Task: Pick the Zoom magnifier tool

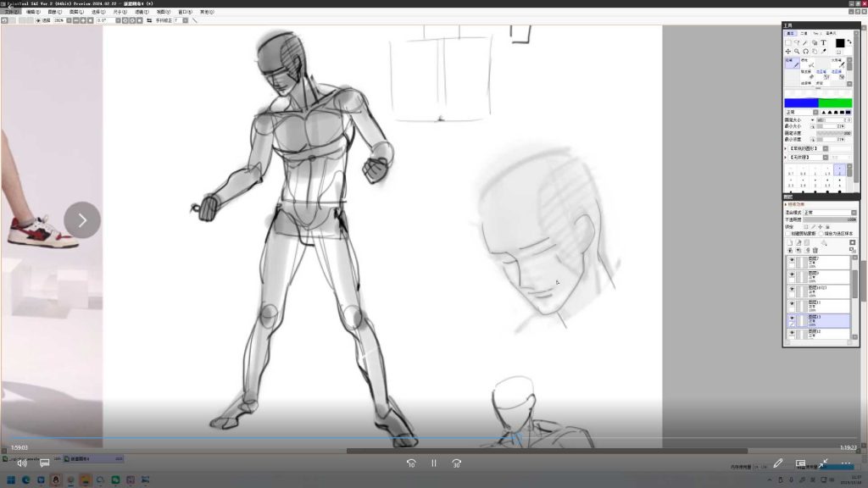Action: (x=797, y=52)
